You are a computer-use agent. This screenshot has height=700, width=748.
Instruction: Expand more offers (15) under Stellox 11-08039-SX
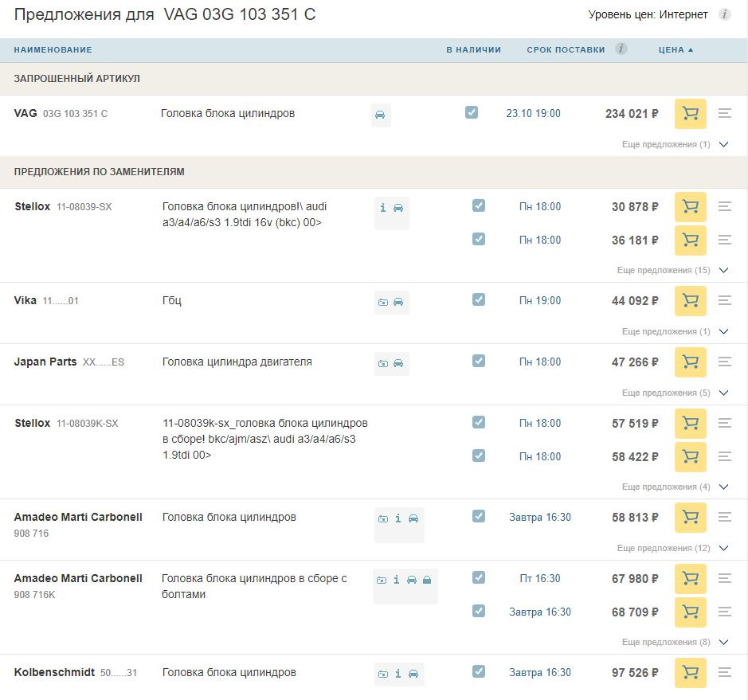click(672, 271)
